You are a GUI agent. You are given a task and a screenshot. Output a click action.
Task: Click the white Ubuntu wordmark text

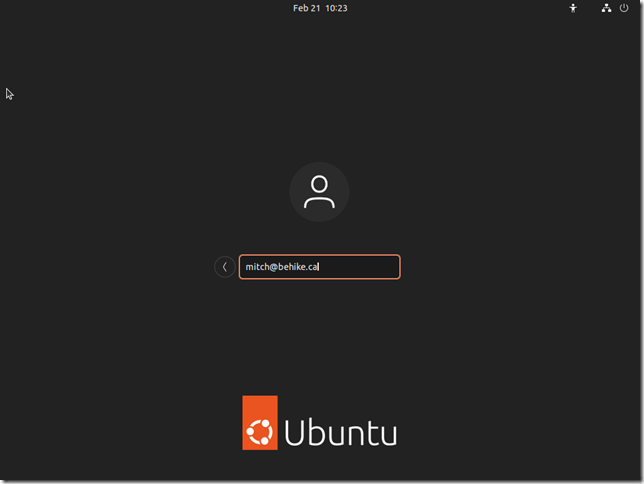point(341,433)
